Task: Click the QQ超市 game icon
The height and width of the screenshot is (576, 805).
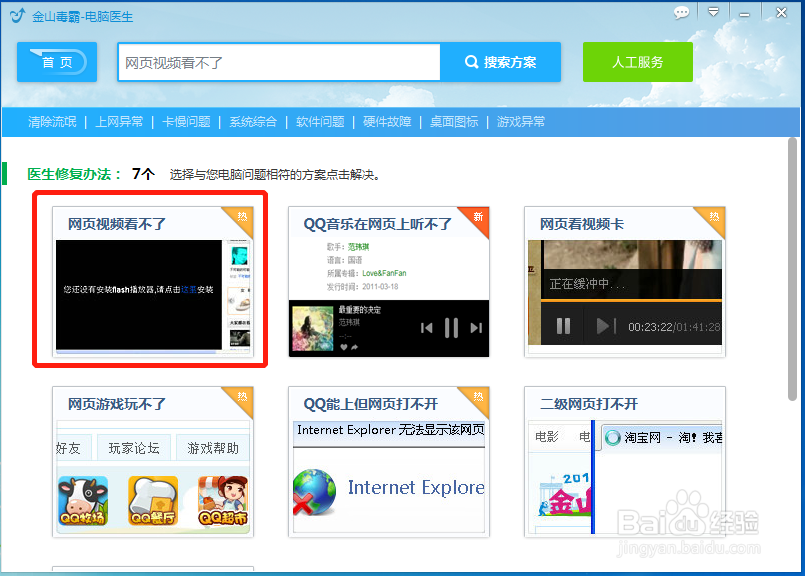Action: 223,501
